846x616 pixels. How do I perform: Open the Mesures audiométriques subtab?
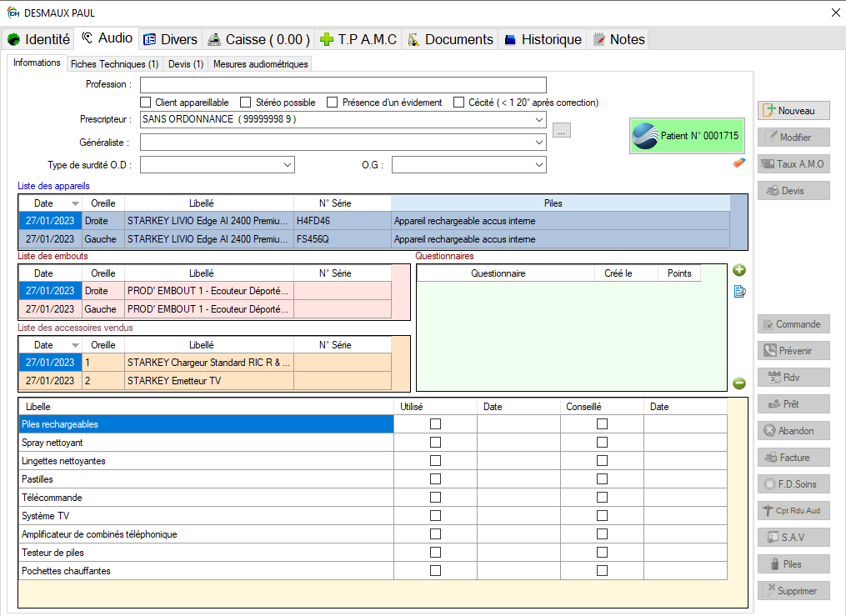point(261,64)
